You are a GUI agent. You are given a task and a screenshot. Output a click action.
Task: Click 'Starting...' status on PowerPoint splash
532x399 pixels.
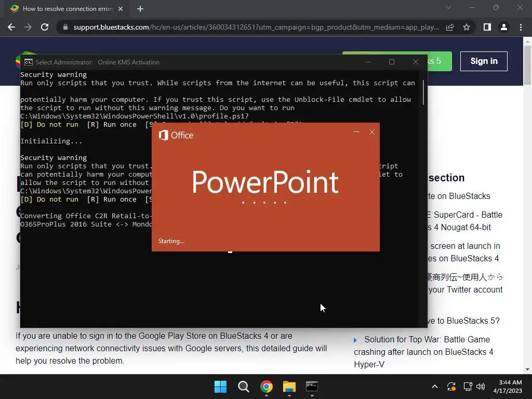(x=171, y=241)
